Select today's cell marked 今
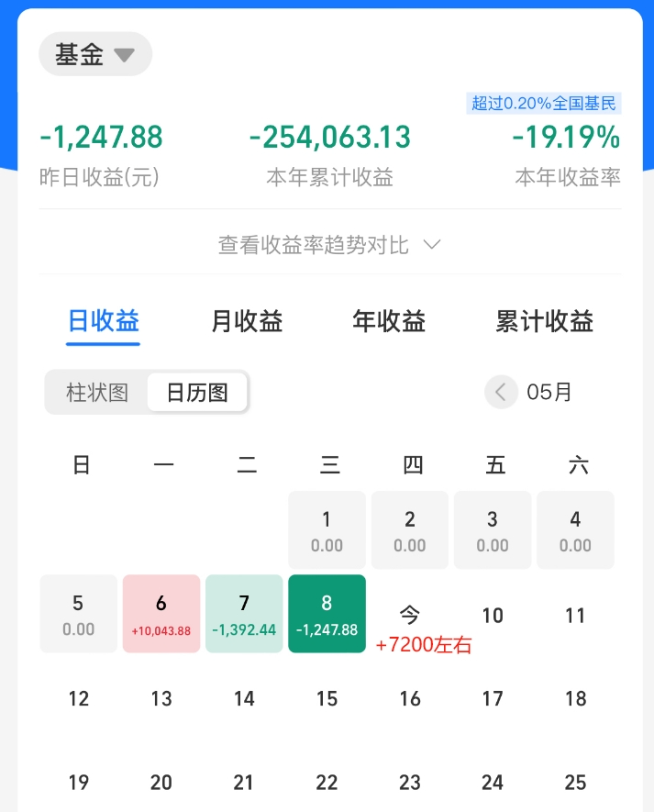 (410, 615)
